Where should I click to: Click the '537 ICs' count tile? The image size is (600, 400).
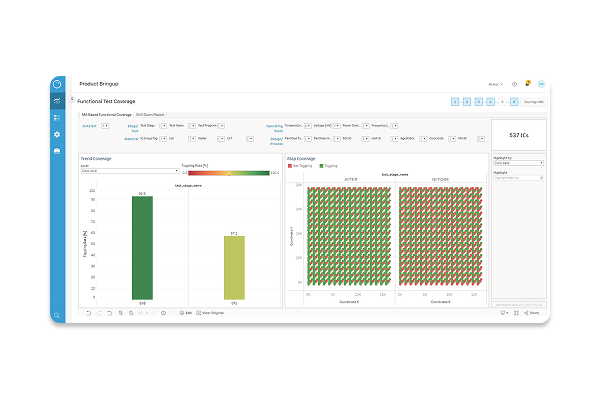(519, 135)
